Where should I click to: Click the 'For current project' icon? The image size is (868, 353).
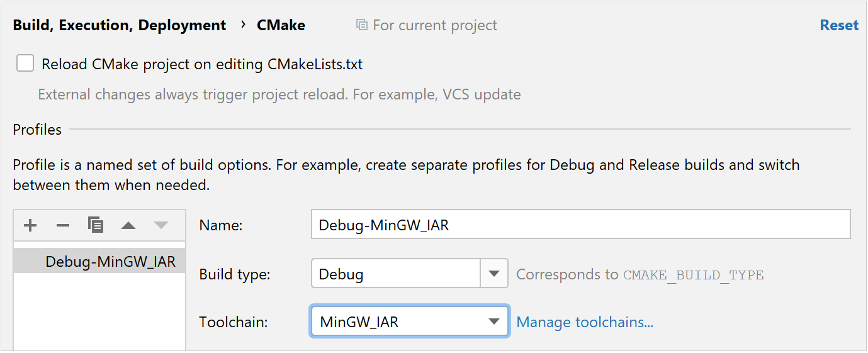coord(361,25)
